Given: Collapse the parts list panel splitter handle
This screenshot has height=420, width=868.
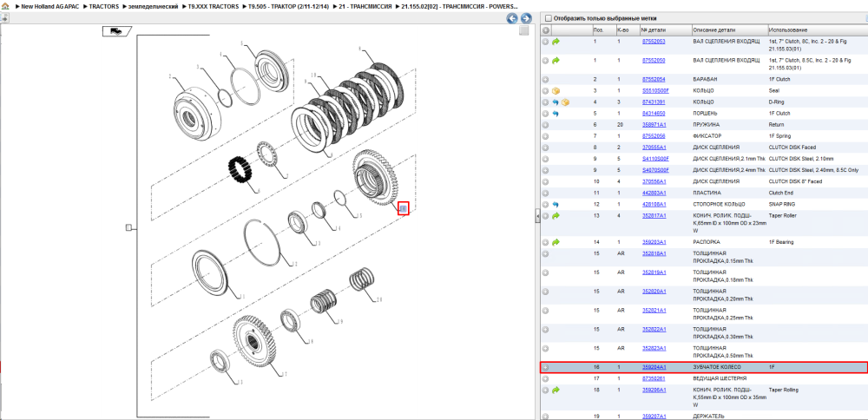Looking at the screenshot, I should coord(537,216).
